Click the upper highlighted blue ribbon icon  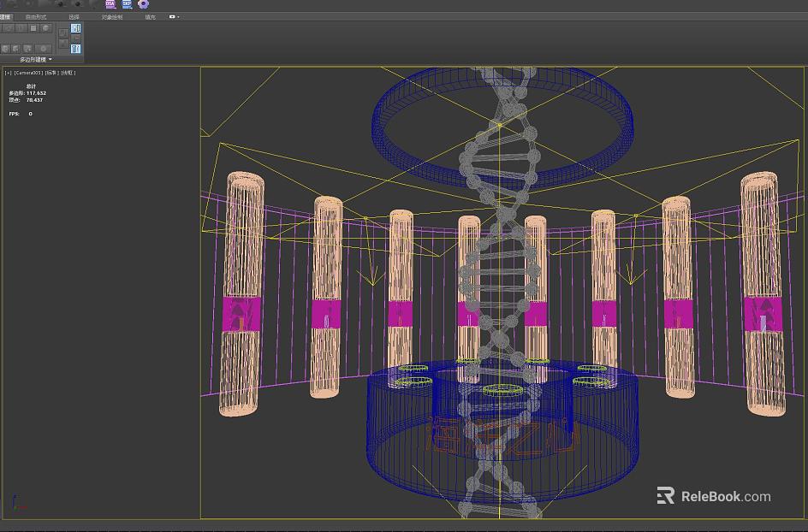[x=75, y=28]
